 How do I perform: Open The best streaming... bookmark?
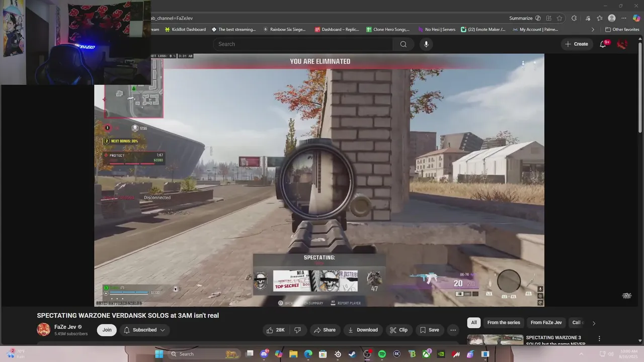(x=233, y=30)
